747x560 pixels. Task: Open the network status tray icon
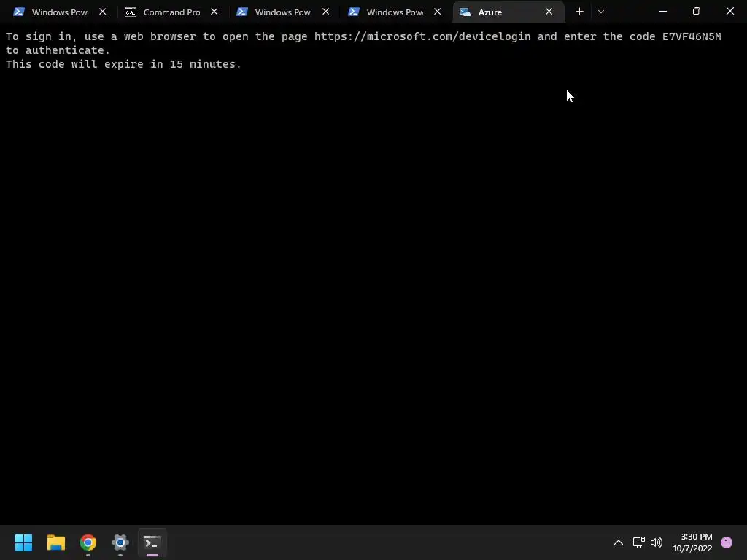click(x=639, y=542)
